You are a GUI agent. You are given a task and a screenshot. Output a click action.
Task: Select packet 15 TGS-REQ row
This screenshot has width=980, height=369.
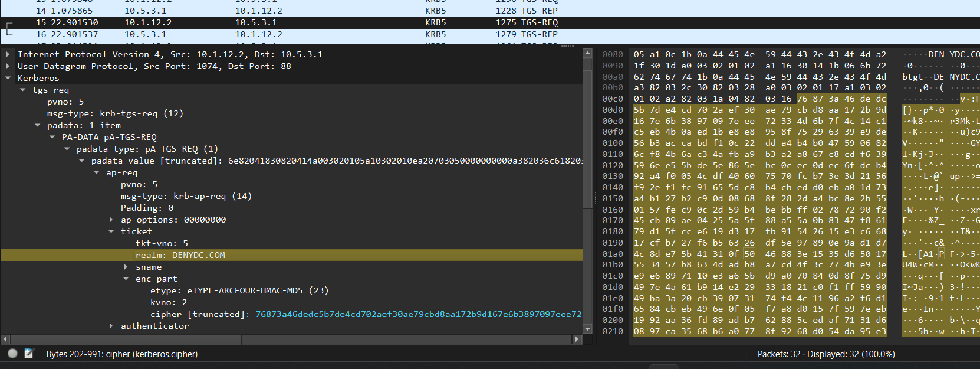point(490,22)
